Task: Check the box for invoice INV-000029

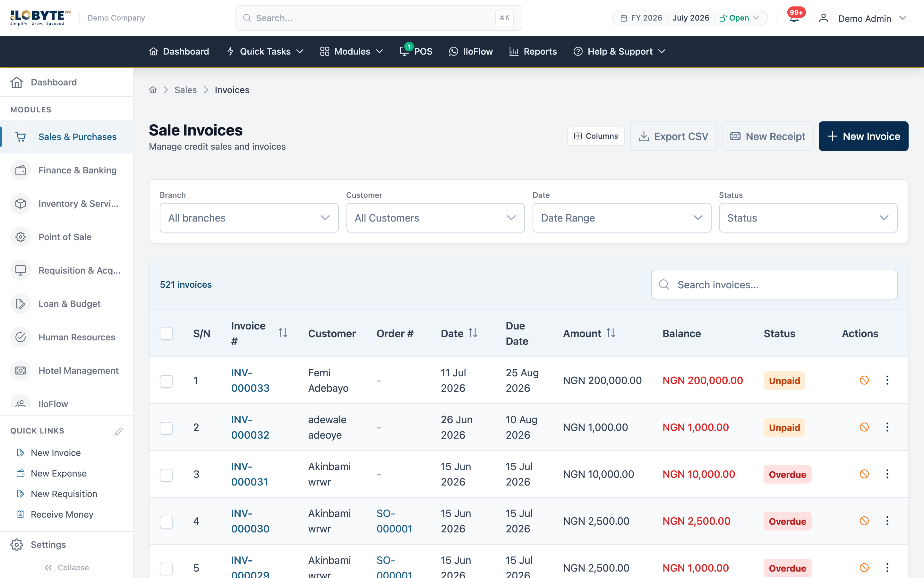Action: [x=166, y=569]
